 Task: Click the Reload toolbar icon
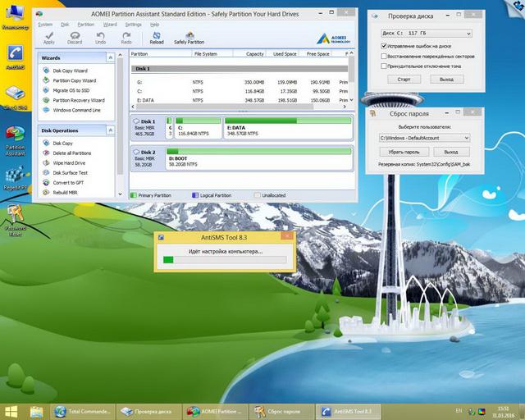[157, 38]
